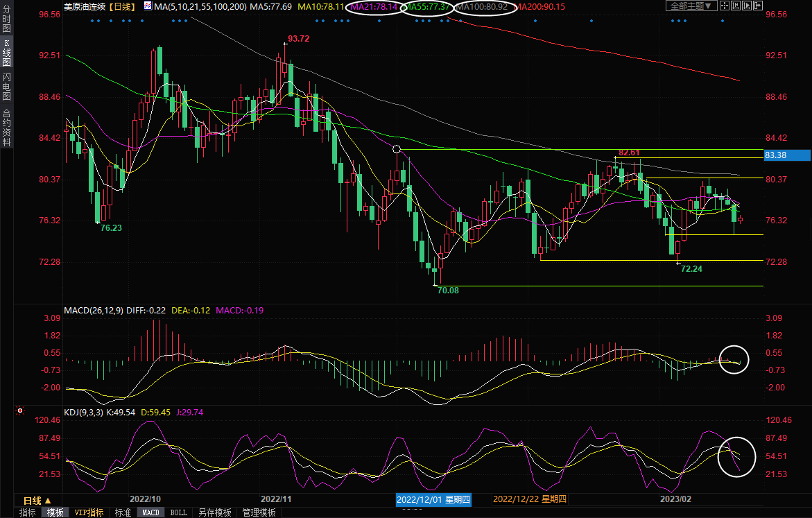Click the red circle marker below KDJ label
Viewport: 812px width, 518px height.
20,409
